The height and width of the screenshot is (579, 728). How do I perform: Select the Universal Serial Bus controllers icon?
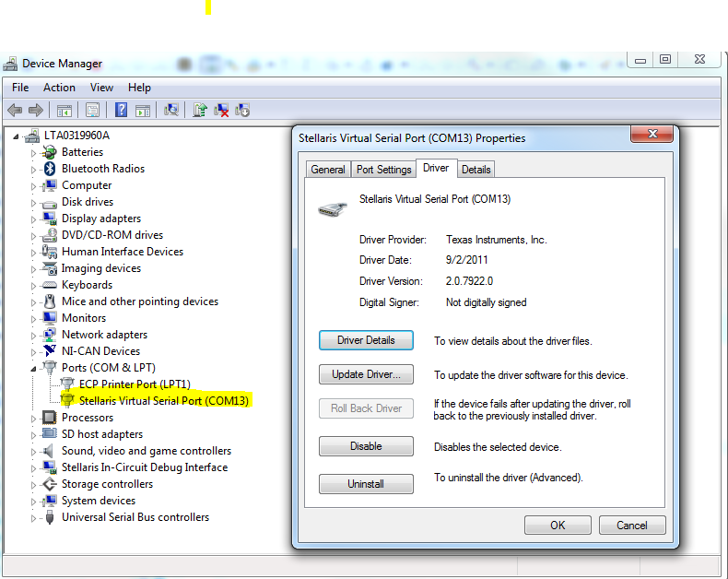pos(50,517)
